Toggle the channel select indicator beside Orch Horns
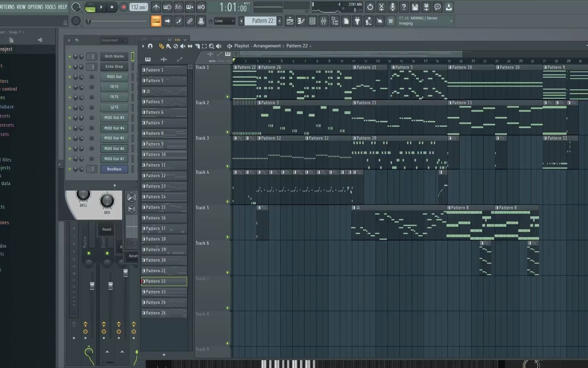 pos(133,57)
